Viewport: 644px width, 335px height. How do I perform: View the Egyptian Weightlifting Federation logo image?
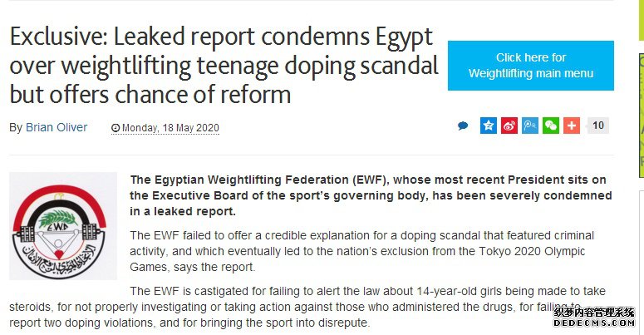[x=63, y=226]
